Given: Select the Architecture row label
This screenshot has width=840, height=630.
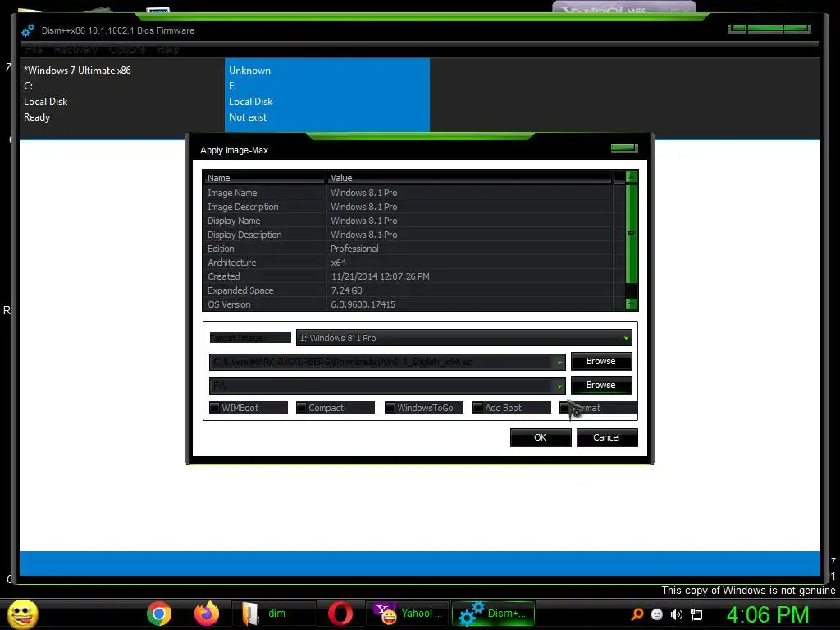Looking at the screenshot, I should click(231, 262).
